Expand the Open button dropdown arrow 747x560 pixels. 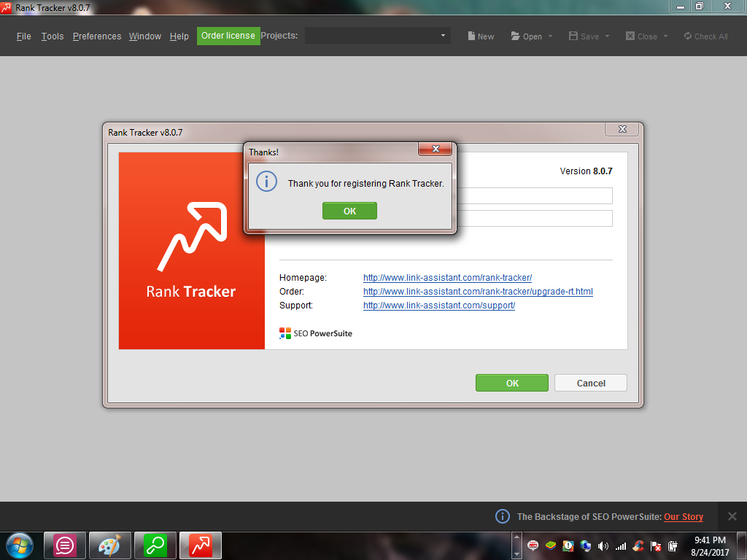550,36
